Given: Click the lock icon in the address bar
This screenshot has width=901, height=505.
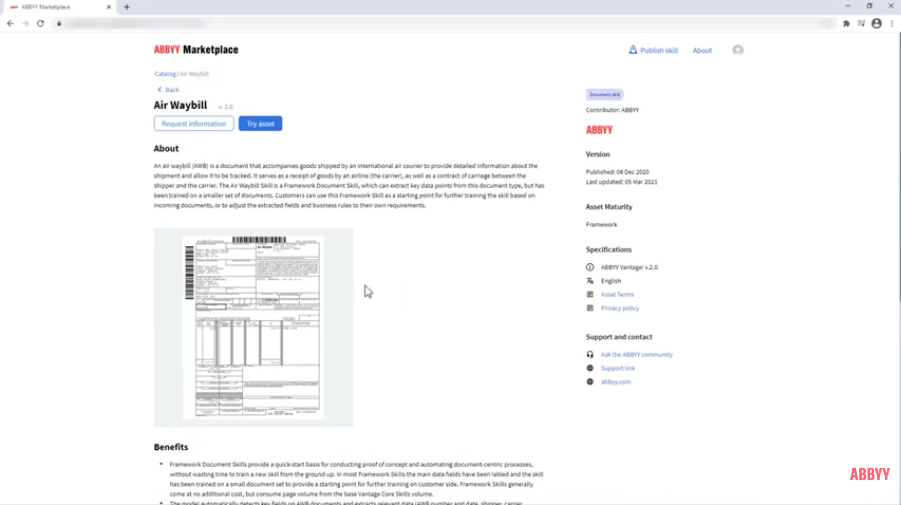Looking at the screenshot, I should coord(59,24).
